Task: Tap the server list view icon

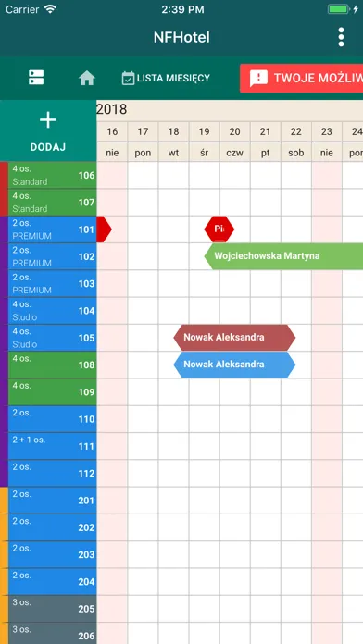Action: [x=36, y=77]
